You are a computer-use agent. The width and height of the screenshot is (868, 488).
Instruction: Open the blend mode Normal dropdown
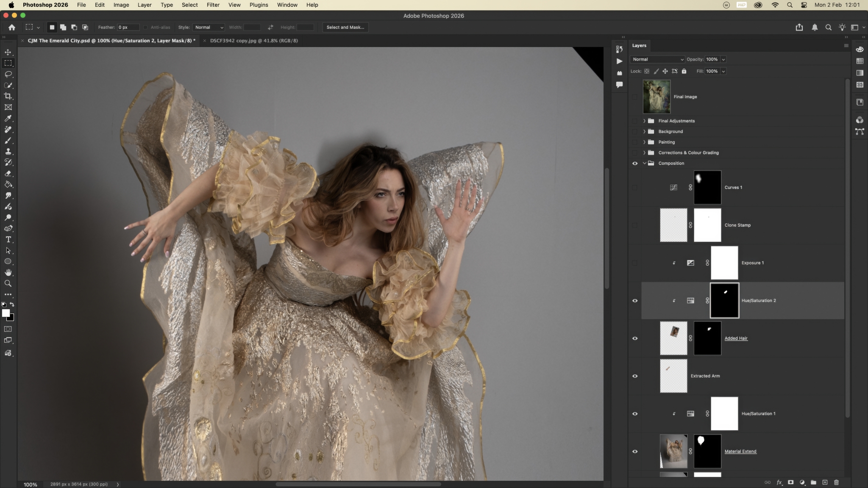point(657,59)
